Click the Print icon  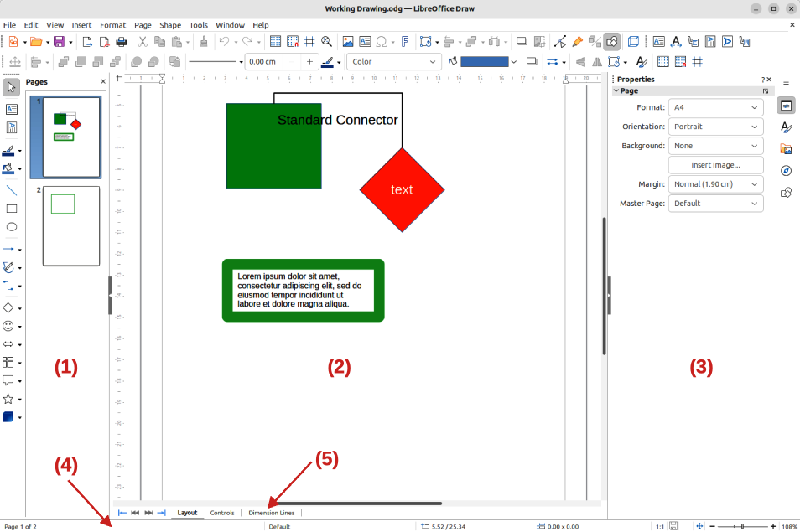click(x=122, y=42)
